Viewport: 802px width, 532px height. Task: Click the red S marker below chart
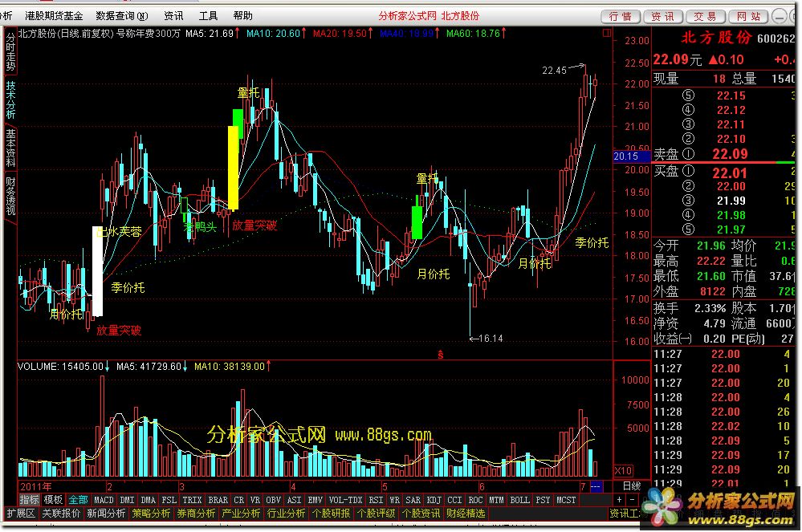(441, 354)
